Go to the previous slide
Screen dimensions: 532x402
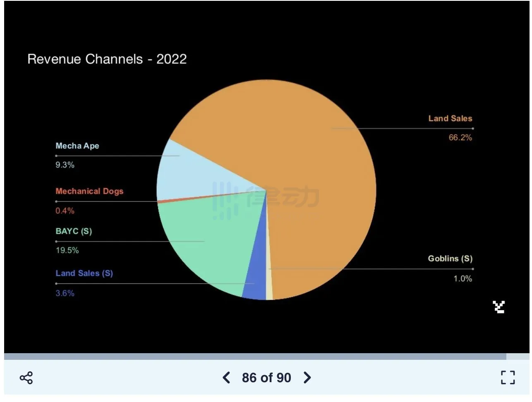pyautogui.click(x=226, y=378)
